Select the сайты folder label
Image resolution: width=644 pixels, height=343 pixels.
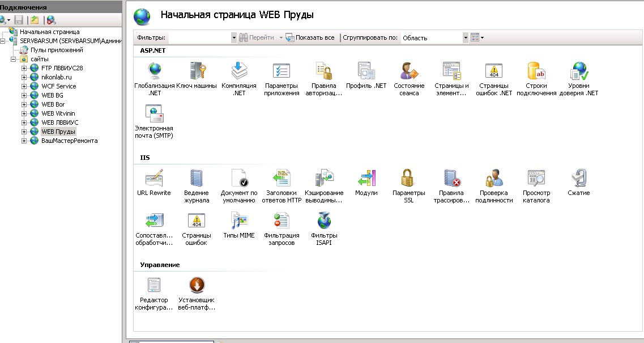coord(40,59)
